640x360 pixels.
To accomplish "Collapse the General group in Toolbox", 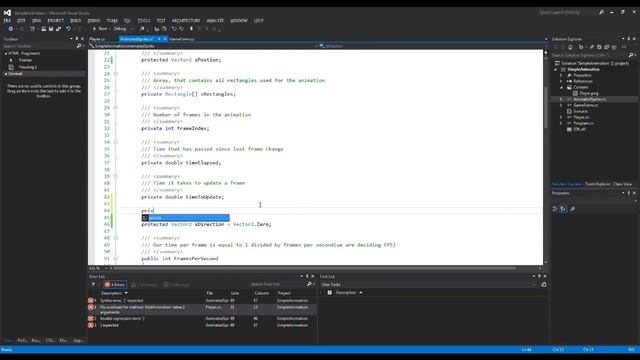I will [x=6, y=74].
